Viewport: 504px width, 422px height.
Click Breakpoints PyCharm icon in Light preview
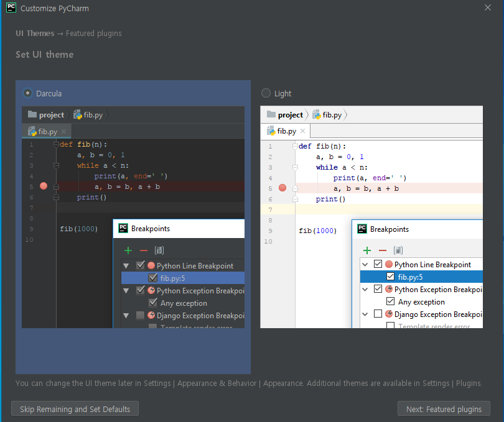point(362,229)
